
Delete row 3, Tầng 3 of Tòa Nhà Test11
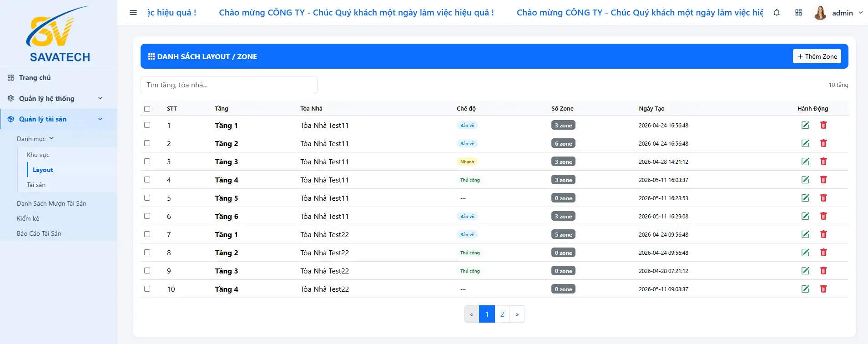coord(823,162)
